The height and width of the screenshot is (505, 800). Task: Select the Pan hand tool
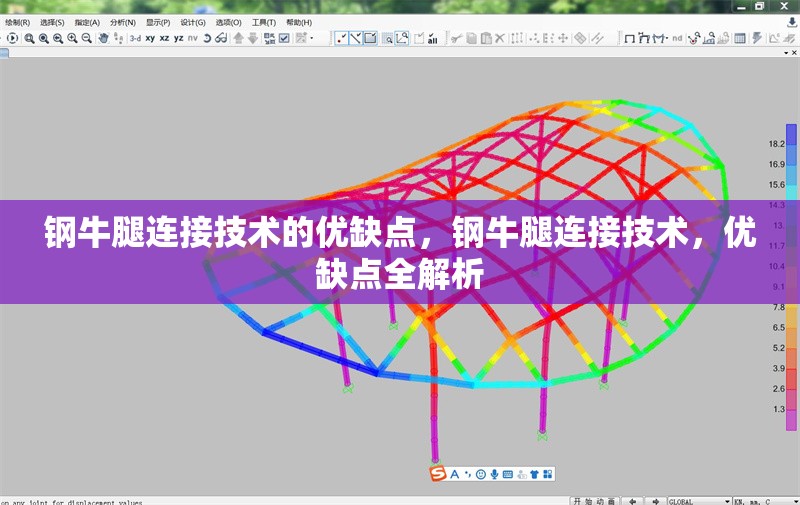pos(103,38)
